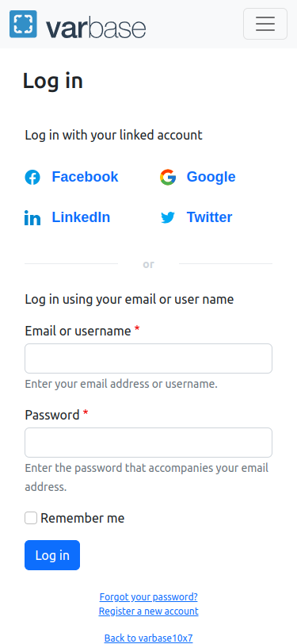
Task: Open the hamburger navigation menu
Action: point(265,24)
